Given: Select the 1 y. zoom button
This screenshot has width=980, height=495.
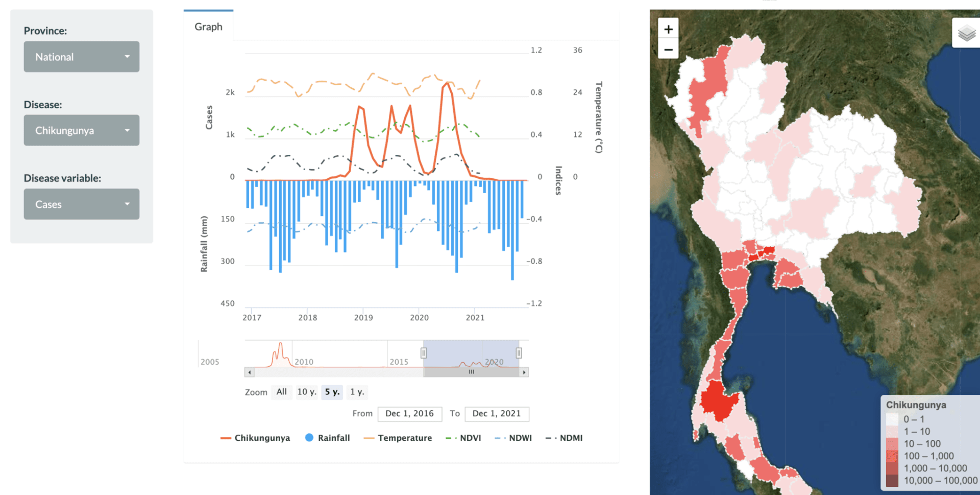Looking at the screenshot, I should 357,392.
